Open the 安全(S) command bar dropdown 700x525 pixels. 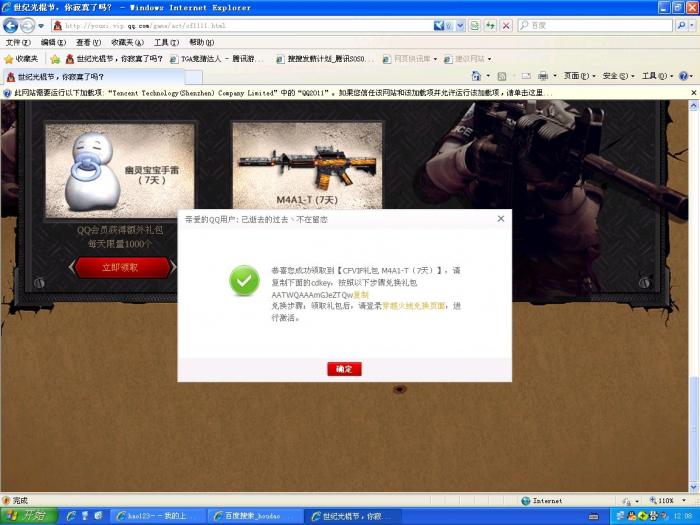point(618,76)
